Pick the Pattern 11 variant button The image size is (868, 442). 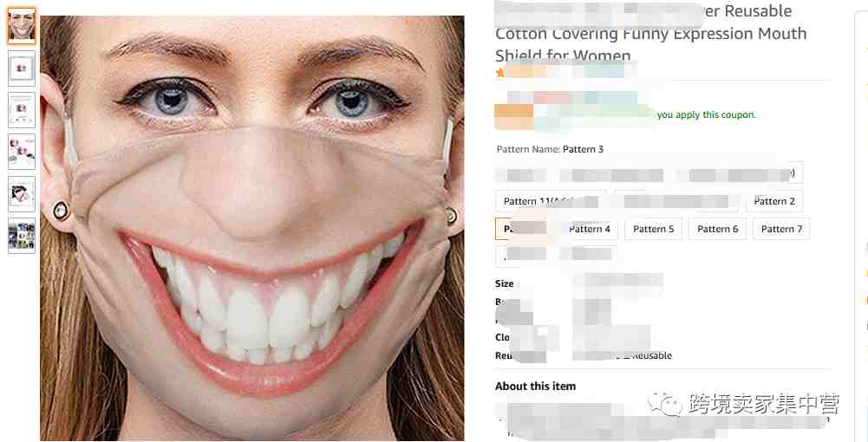pyautogui.click(x=551, y=201)
